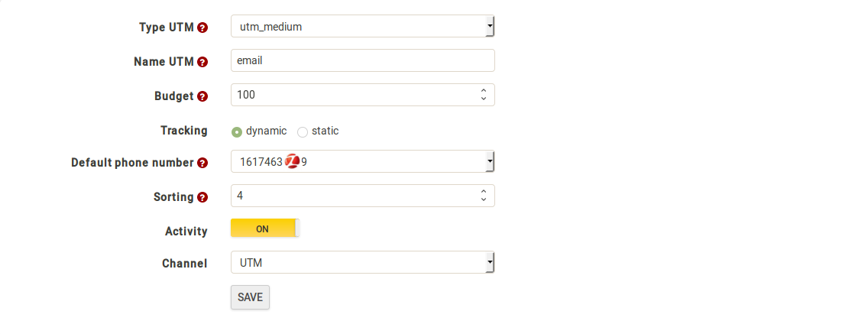Toggle the Activity ON switch

pyautogui.click(x=265, y=229)
